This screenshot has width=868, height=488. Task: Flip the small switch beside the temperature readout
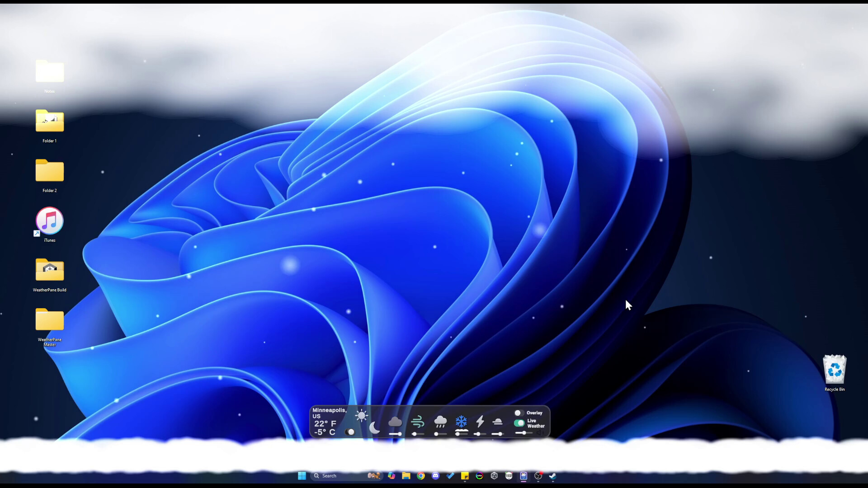[x=351, y=432]
